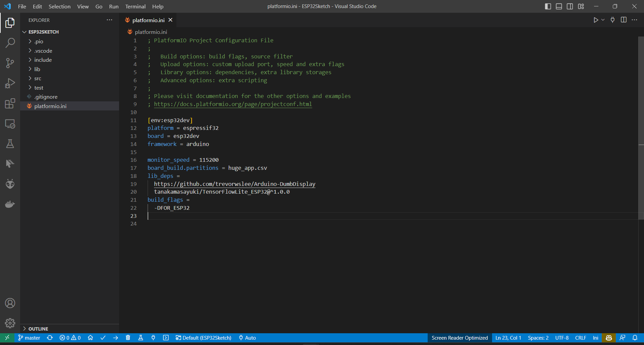Toggle the primary sidebar visibility
The width and height of the screenshot is (644, 345).
[x=548, y=6]
